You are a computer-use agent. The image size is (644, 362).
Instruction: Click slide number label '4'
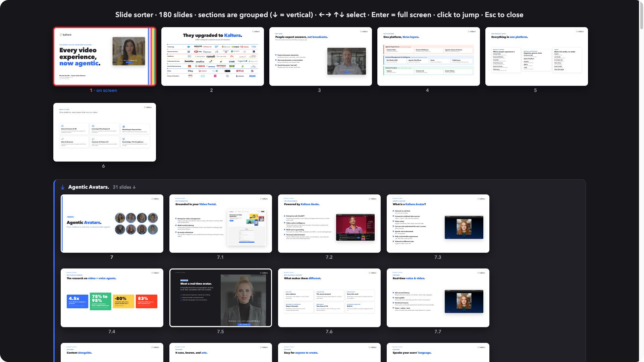[427, 90]
